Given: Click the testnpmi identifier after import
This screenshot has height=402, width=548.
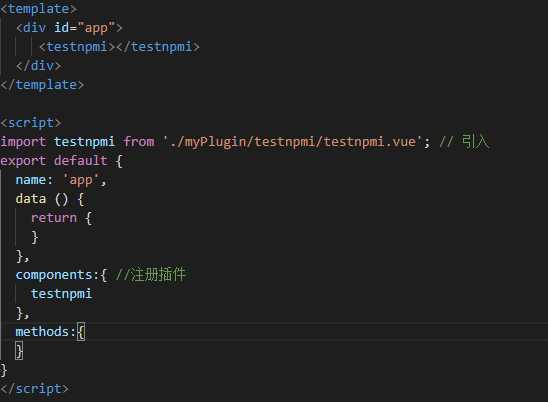Looking at the screenshot, I should coord(84,142).
